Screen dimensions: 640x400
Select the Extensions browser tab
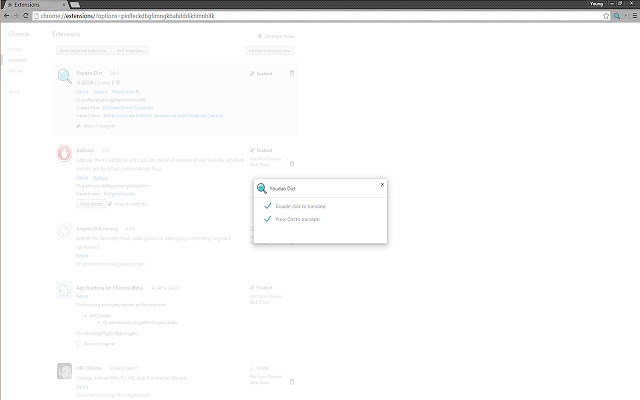pyautogui.click(x=35, y=4)
